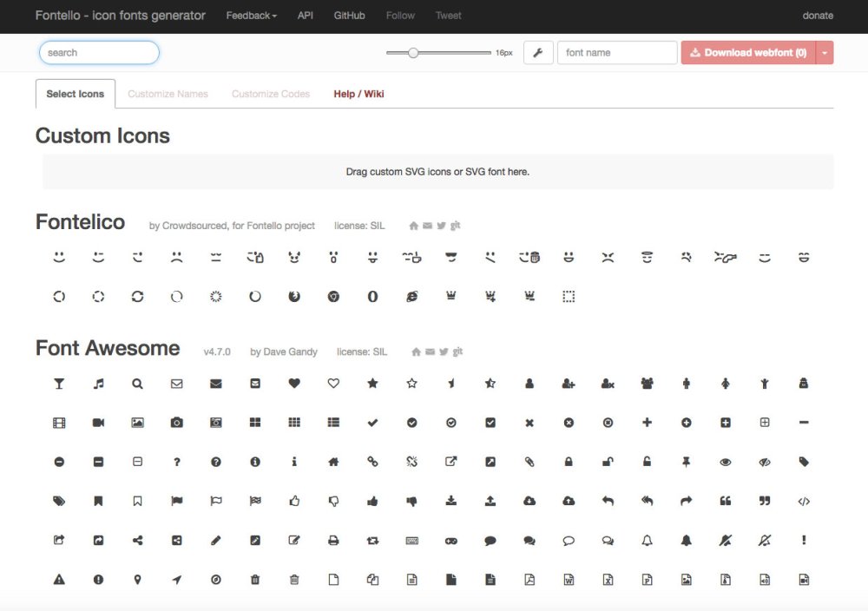The height and width of the screenshot is (611, 868).
Task: Open the GitHub link in navbar
Action: (349, 16)
